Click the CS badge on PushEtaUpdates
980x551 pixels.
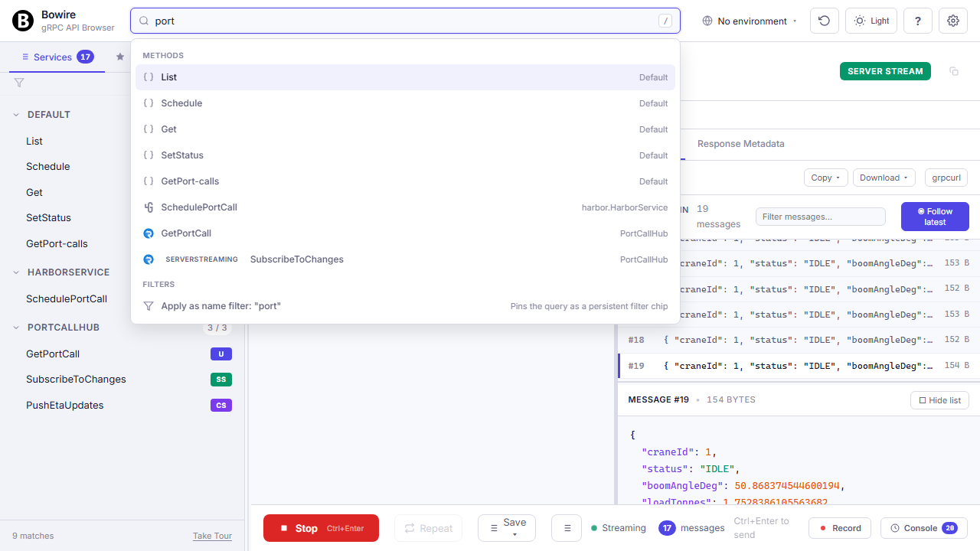221,406
